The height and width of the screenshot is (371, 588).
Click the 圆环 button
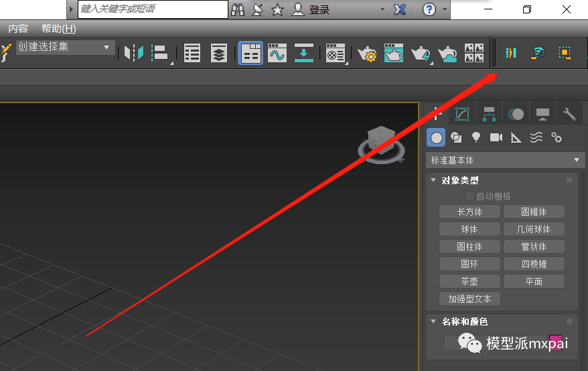click(469, 264)
